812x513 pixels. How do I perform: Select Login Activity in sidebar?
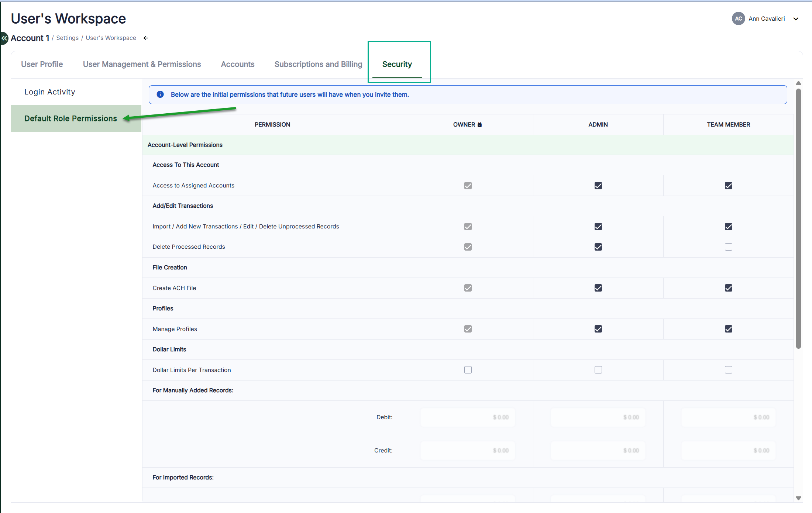50,92
